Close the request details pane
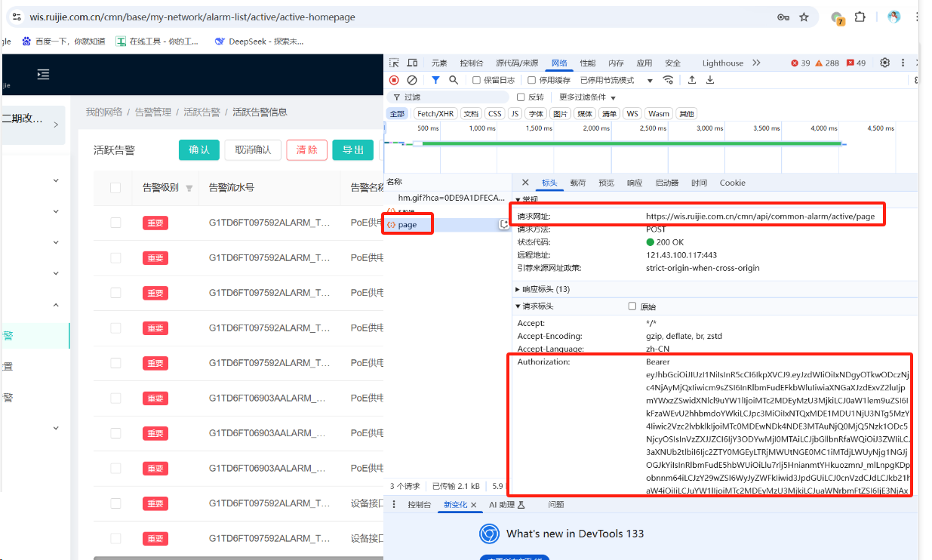The height and width of the screenshot is (560, 932). click(x=525, y=183)
